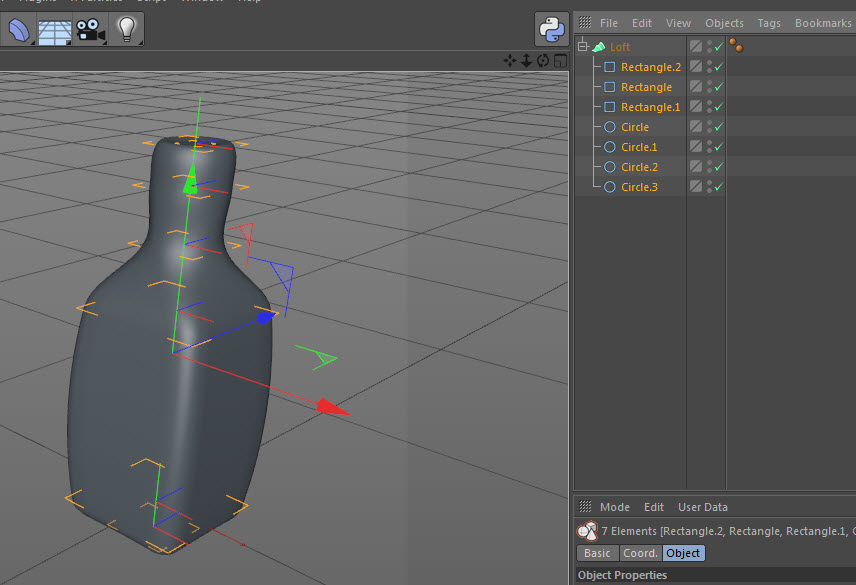Click the camera objects icon
The height and width of the screenshot is (585, 856).
91,30
